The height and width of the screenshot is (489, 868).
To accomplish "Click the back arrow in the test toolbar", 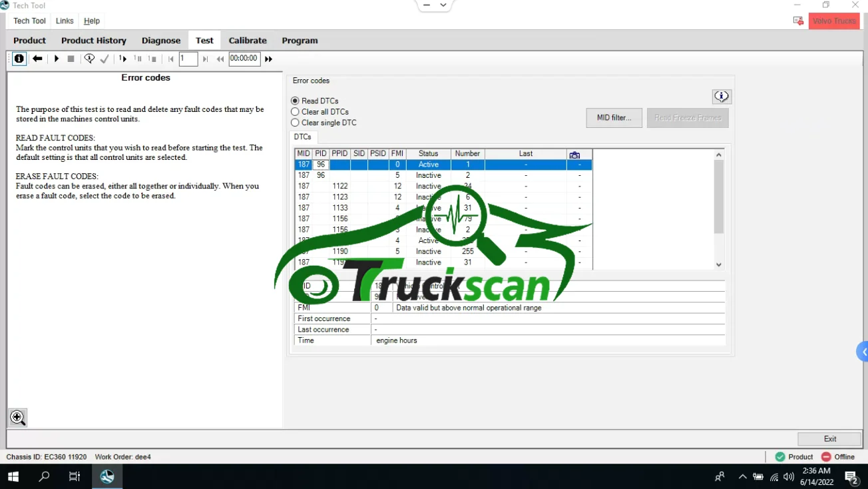I will [x=38, y=59].
